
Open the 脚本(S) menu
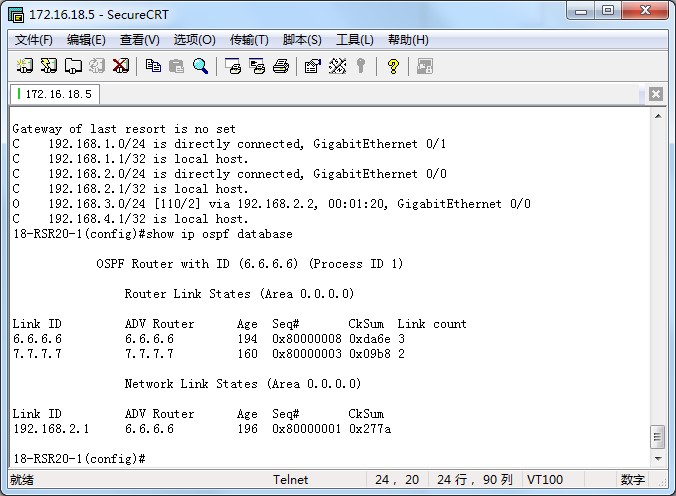pyautogui.click(x=302, y=40)
